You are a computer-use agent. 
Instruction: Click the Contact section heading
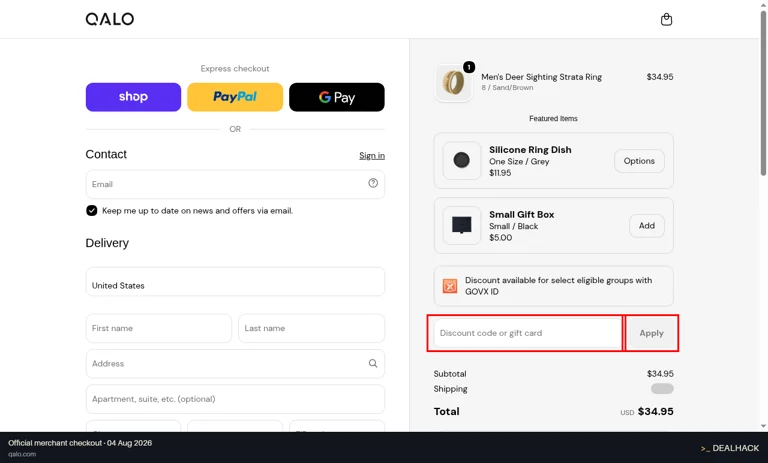[x=106, y=154]
